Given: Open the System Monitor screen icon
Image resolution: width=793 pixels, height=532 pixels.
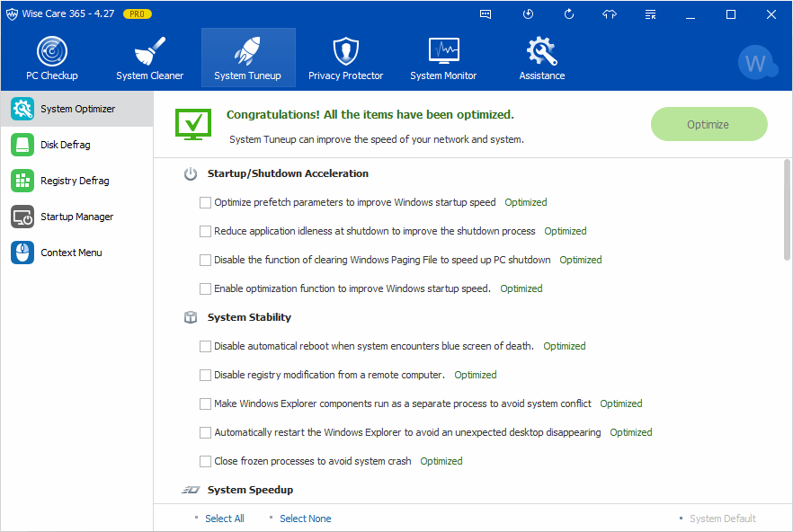Looking at the screenshot, I should 443,50.
